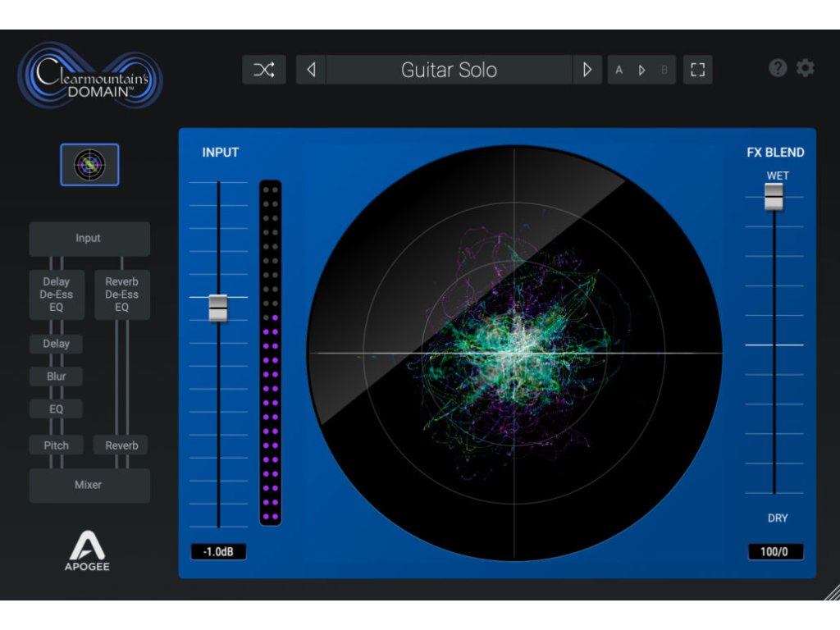
Task: Click the -1.0dB input value field
Action: pos(218,552)
